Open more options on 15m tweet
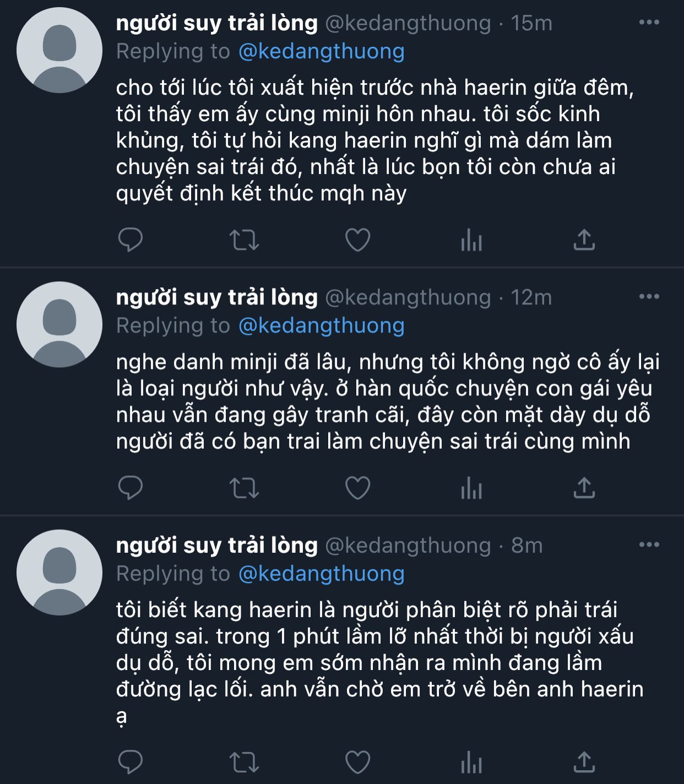 649,23
